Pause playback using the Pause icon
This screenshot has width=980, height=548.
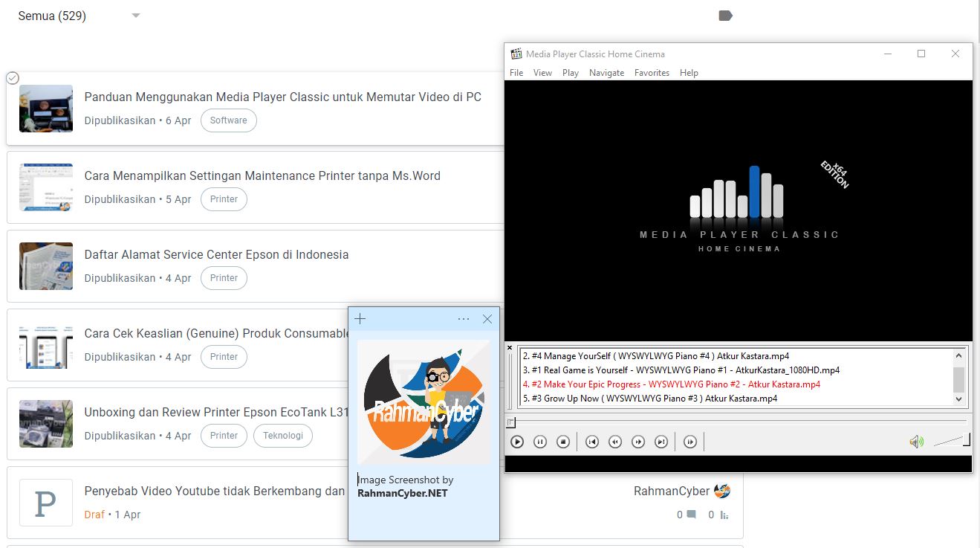[x=540, y=442]
